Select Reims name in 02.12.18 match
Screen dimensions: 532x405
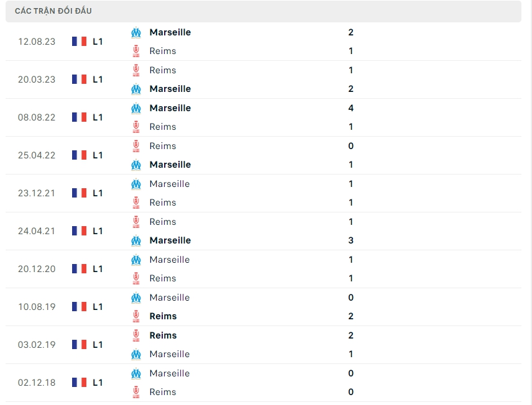tap(163, 392)
